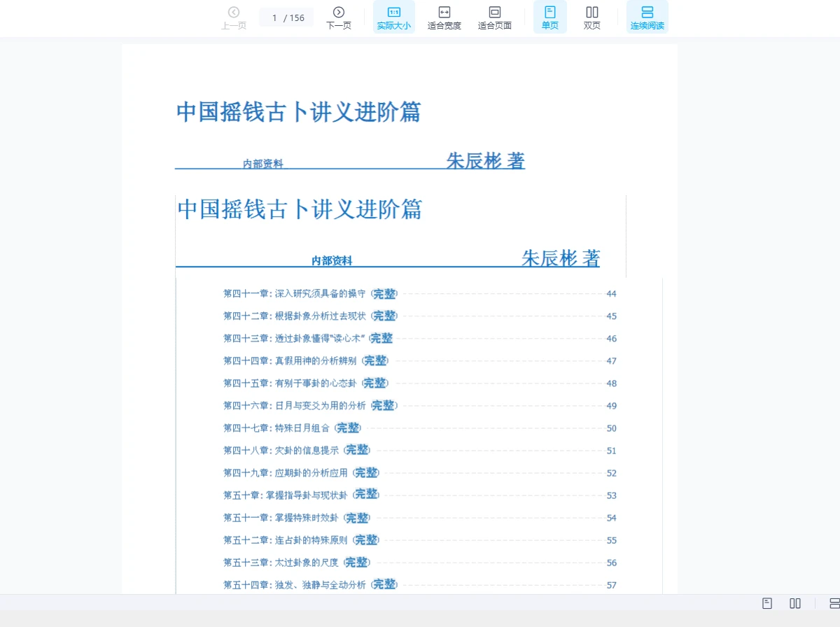The height and width of the screenshot is (627, 840).
Task: Click page number 57 for chapter 54
Action: coord(611,585)
